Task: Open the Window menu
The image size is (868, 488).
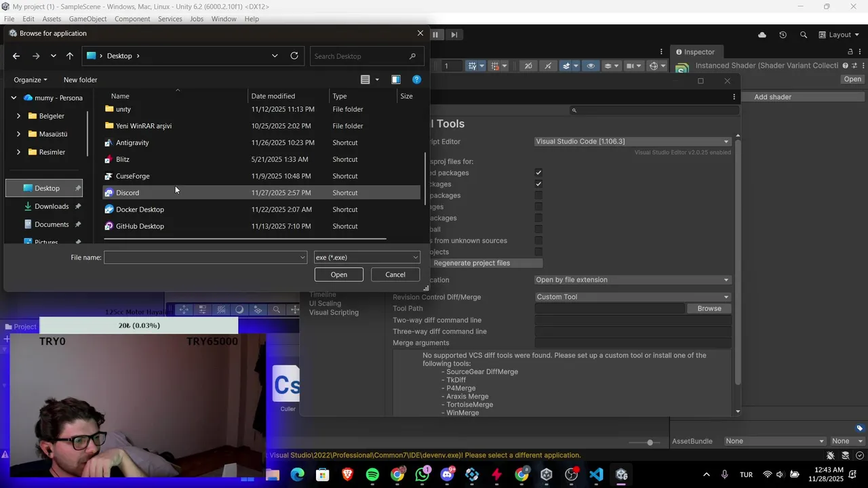Action: pos(224,19)
